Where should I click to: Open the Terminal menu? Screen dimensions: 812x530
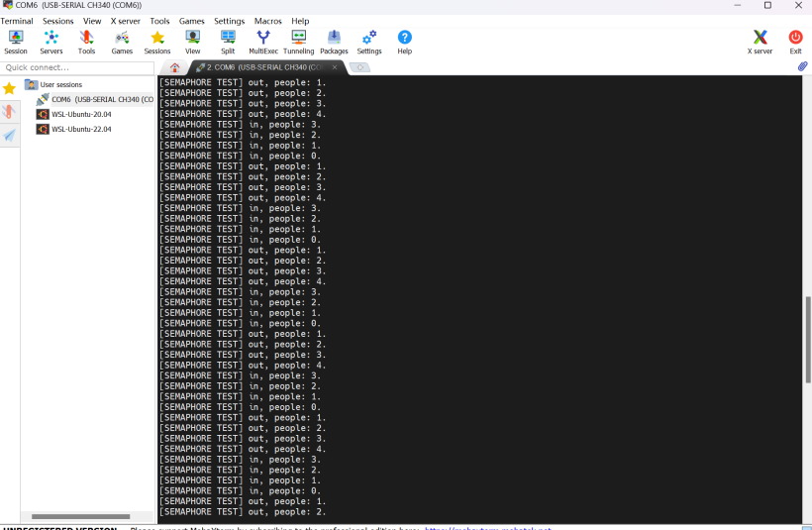[17, 21]
